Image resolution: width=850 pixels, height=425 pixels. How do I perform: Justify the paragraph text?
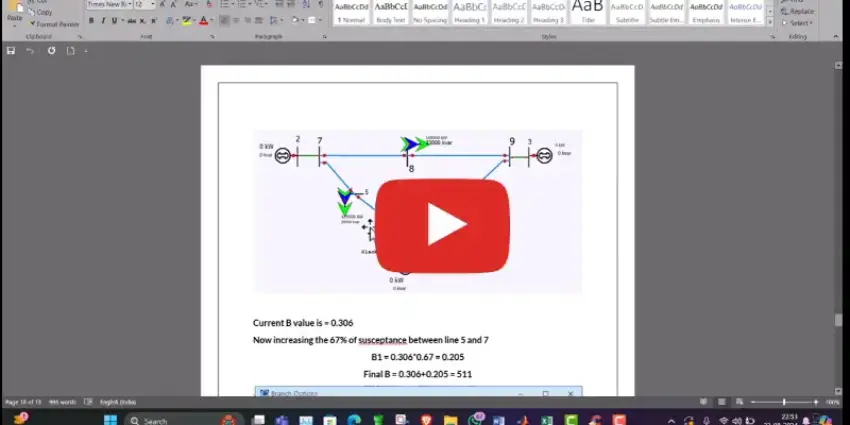(x=259, y=21)
